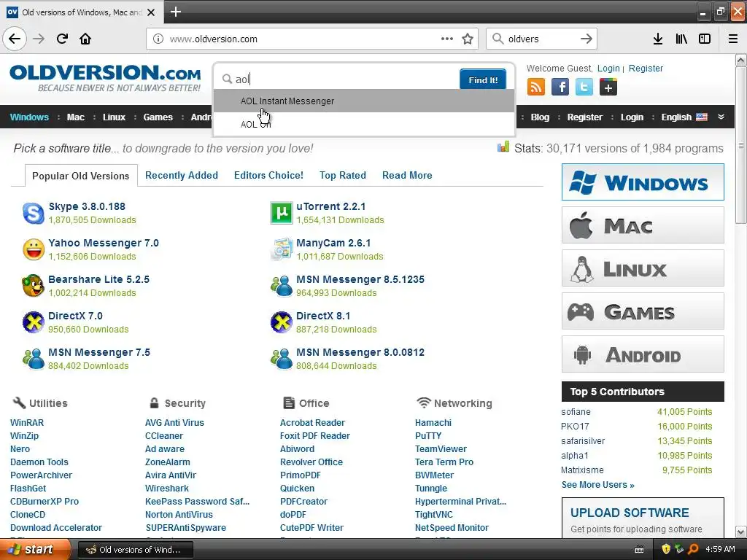Click the ManyCam icon
Screen dimensions: 747x560
coord(281,249)
